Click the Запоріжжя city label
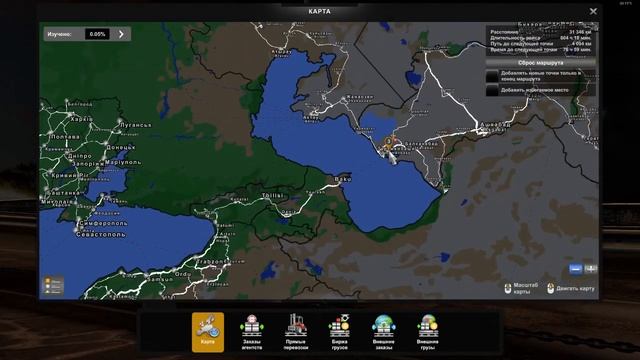The width and height of the screenshot is (640, 360). 88,163
